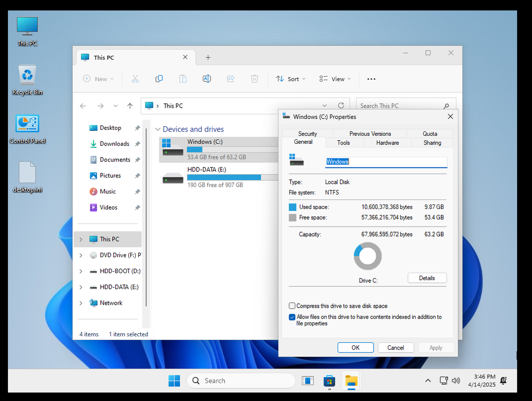Click the volume speaker tray icon
This screenshot has height=401, width=532.
pyautogui.click(x=456, y=380)
